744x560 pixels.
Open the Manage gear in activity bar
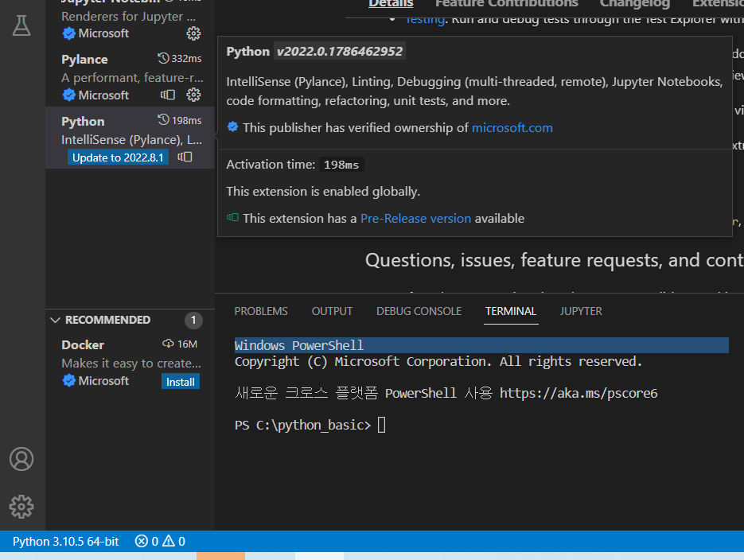[21, 507]
